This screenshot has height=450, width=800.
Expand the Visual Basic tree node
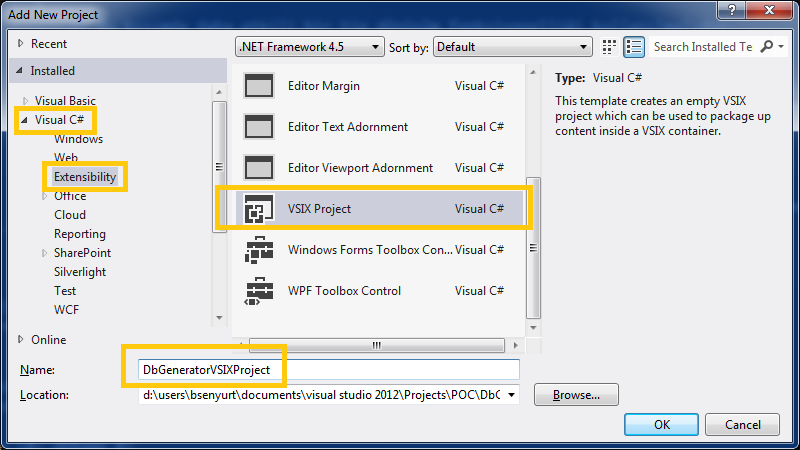tap(24, 101)
